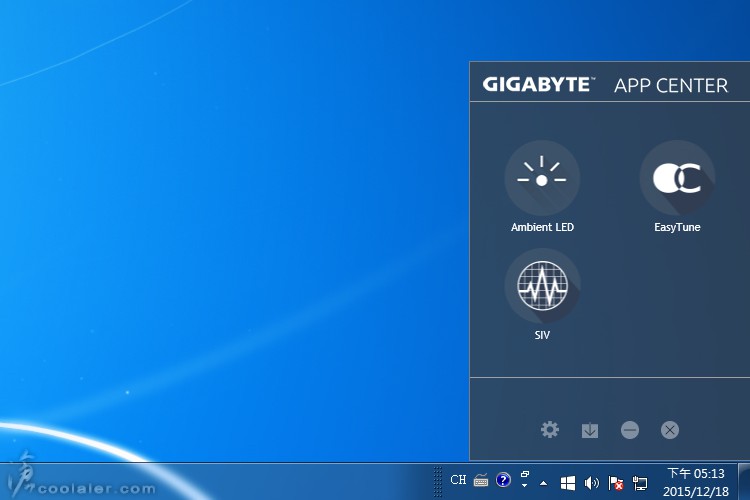Click the blue help question mark icon
This screenshot has width=750, height=500.
(x=503, y=479)
